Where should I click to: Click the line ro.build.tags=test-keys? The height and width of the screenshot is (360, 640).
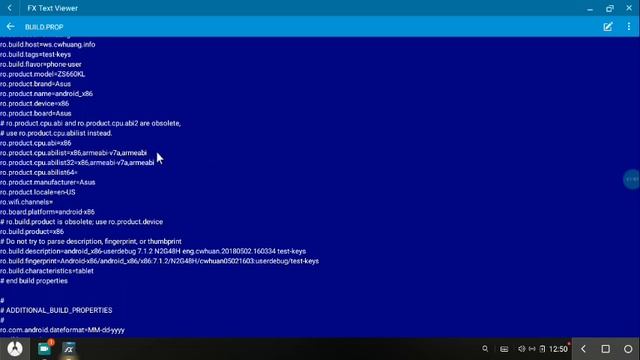click(36, 54)
